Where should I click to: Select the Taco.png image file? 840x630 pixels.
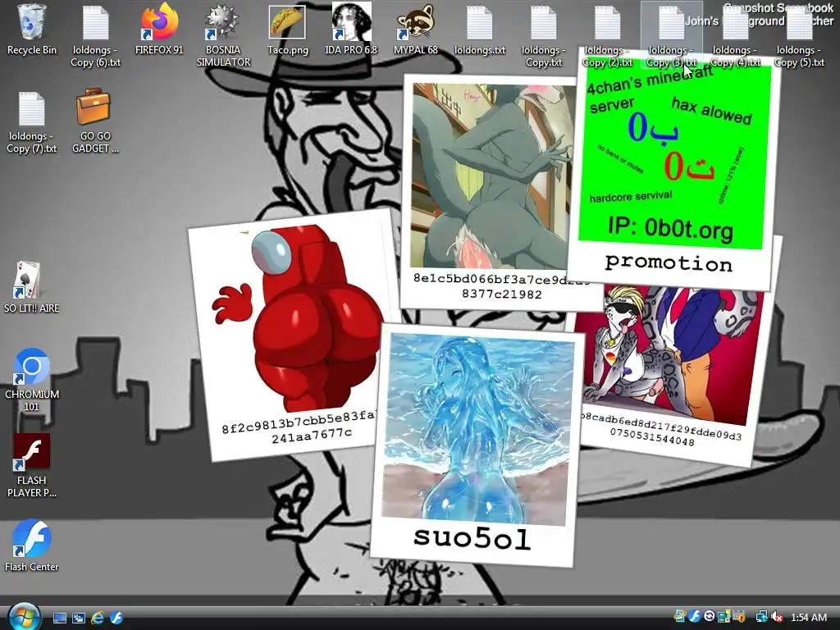(x=288, y=30)
